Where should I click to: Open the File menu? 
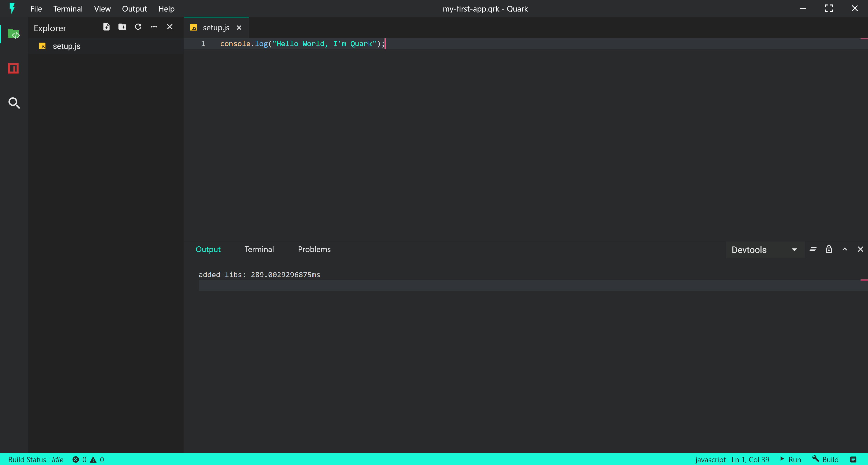pos(36,9)
